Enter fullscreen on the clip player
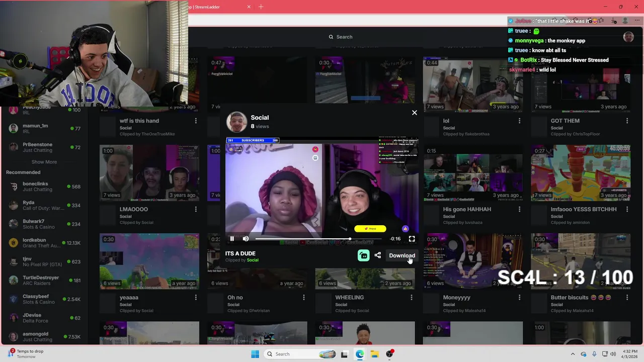Screen dimensions: 644x362 click(412, 239)
